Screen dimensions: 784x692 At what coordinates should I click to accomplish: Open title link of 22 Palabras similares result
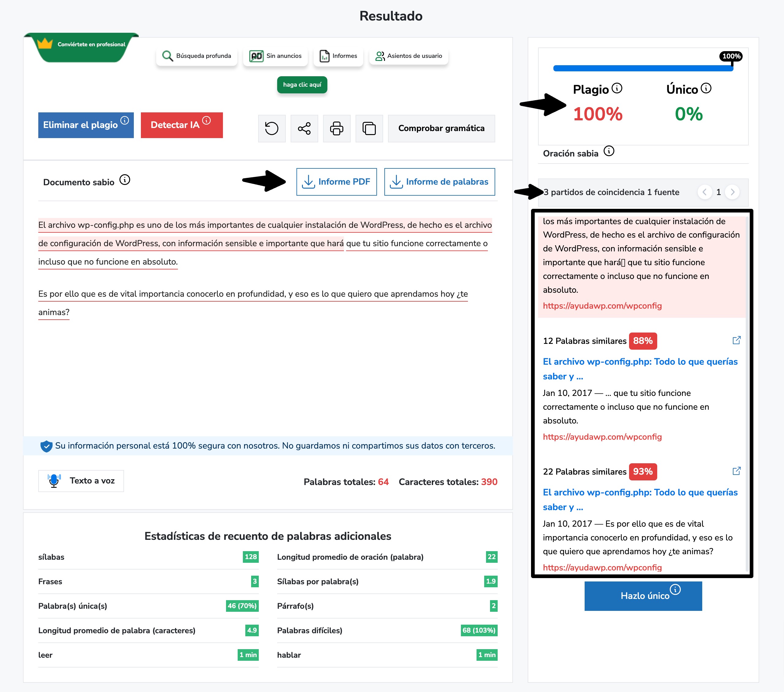tap(640, 499)
